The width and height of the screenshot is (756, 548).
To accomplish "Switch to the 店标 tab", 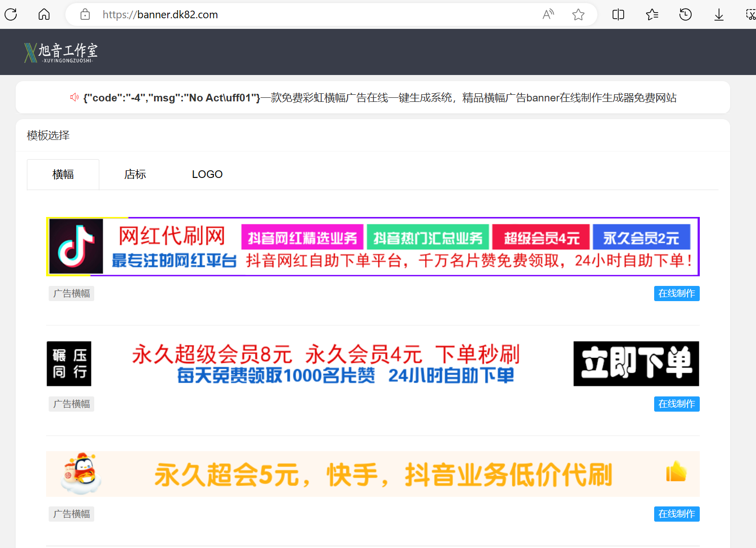I will coord(135,174).
